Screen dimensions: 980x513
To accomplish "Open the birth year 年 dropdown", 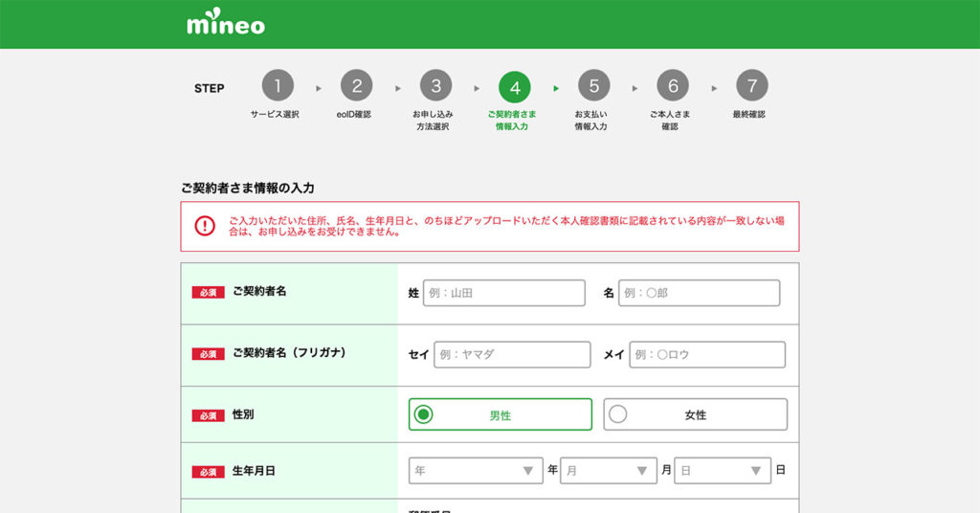I will (x=476, y=471).
